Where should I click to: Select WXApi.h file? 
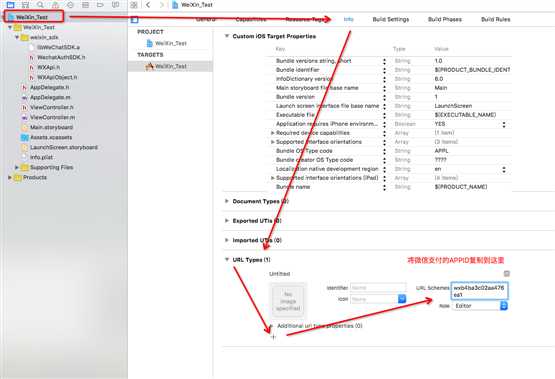coord(48,67)
